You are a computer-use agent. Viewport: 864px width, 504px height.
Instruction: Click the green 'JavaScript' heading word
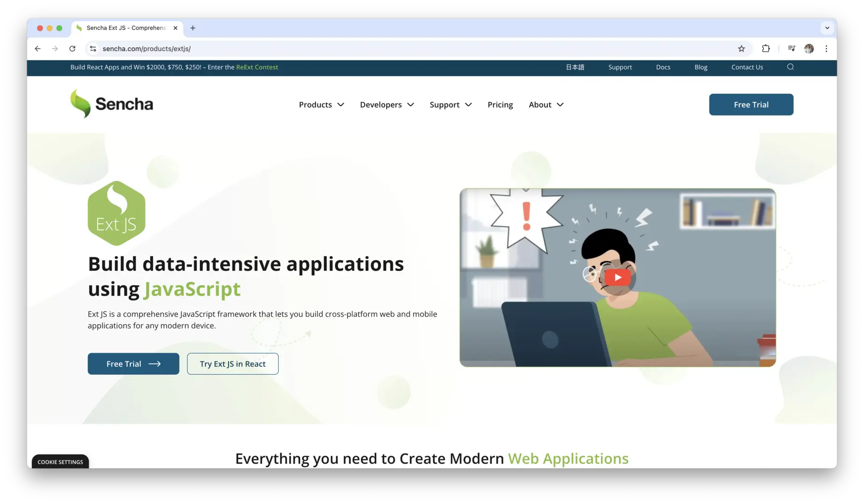tap(192, 289)
